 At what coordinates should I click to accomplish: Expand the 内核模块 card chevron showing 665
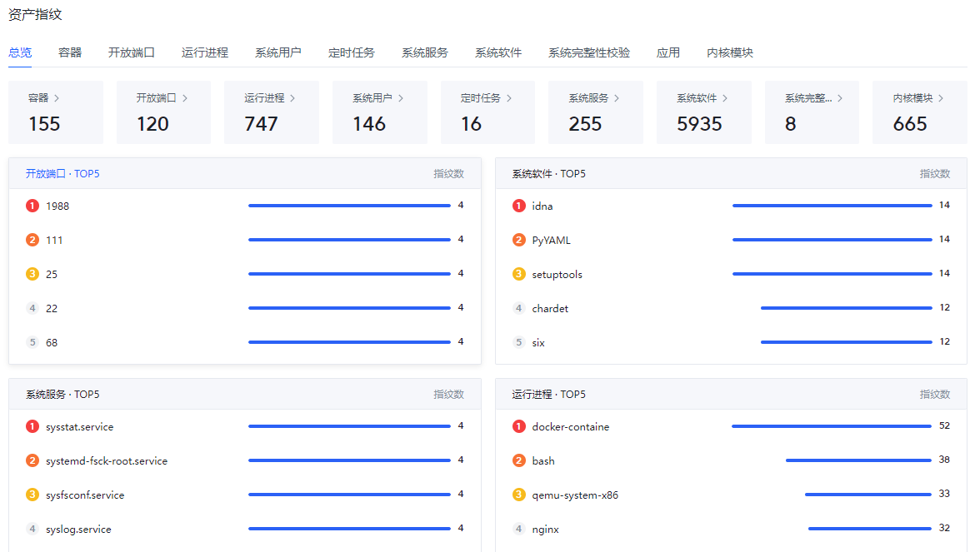click(x=941, y=98)
